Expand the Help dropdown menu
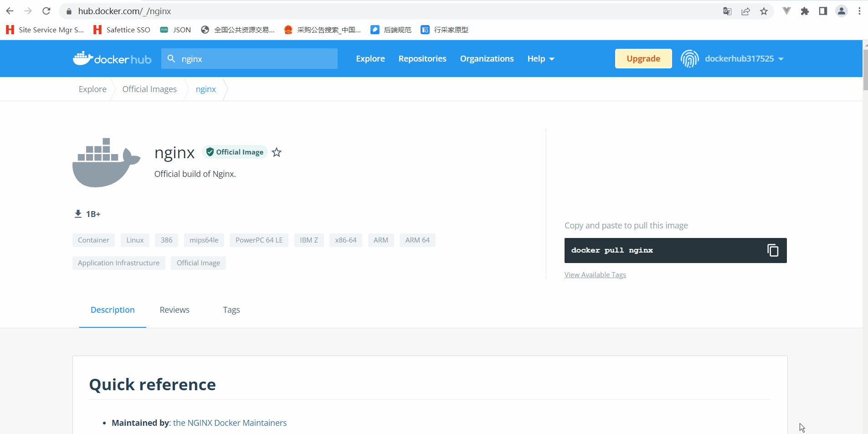 pos(541,59)
